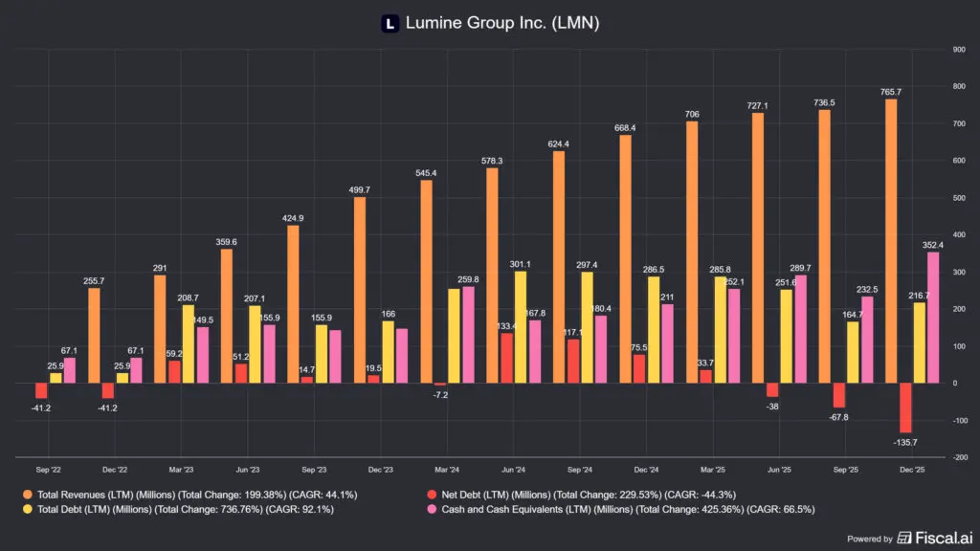
Task: Click the Fiscal.ai logo icon
Action: (903, 538)
